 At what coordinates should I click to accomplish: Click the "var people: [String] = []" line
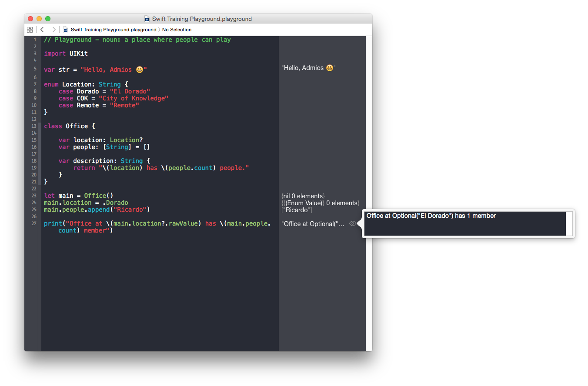click(104, 147)
